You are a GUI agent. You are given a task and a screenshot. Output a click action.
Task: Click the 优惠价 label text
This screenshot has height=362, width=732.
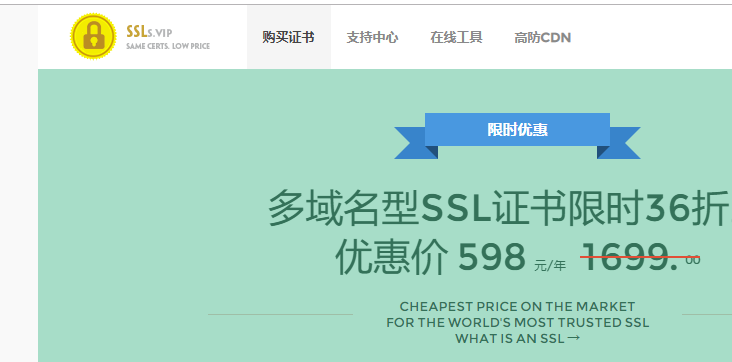391,257
